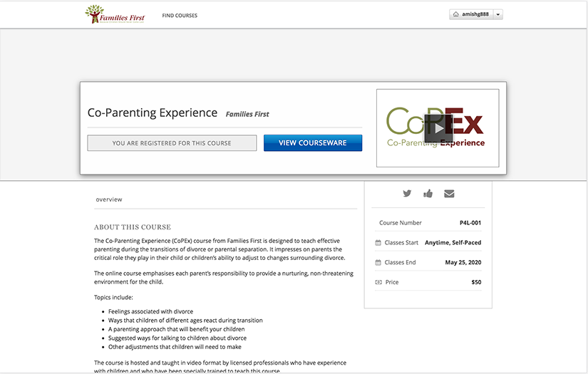
Task: Click the Course Number label
Action: [x=400, y=222]
